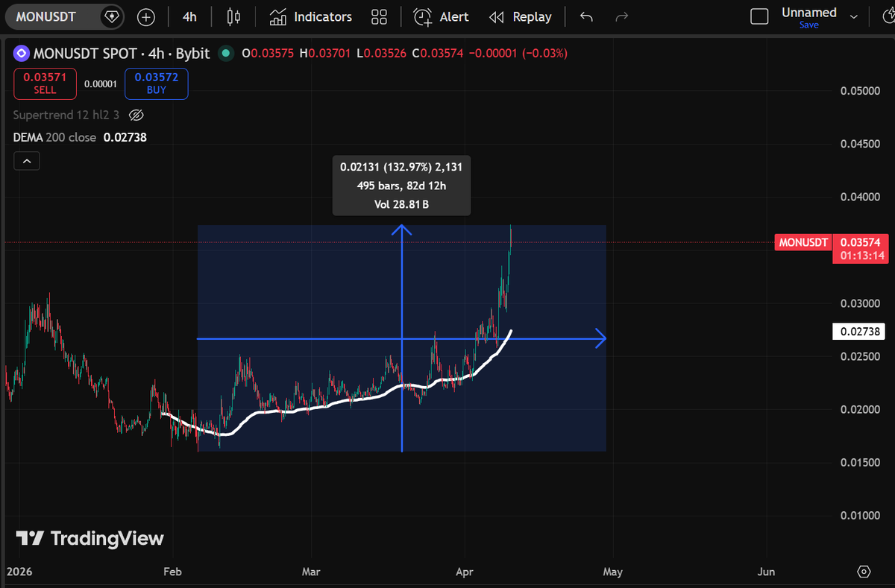Open chart settings gear at axis corner
This screenshot has height=588, width=895.
pyautogui.click(x=864, y=572)
